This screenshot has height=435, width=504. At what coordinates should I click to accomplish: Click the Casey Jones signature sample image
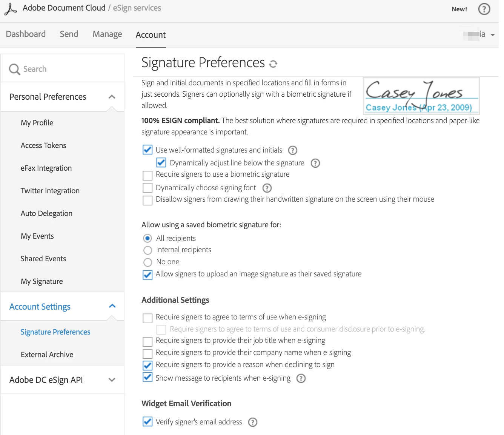tap(421, 96)
